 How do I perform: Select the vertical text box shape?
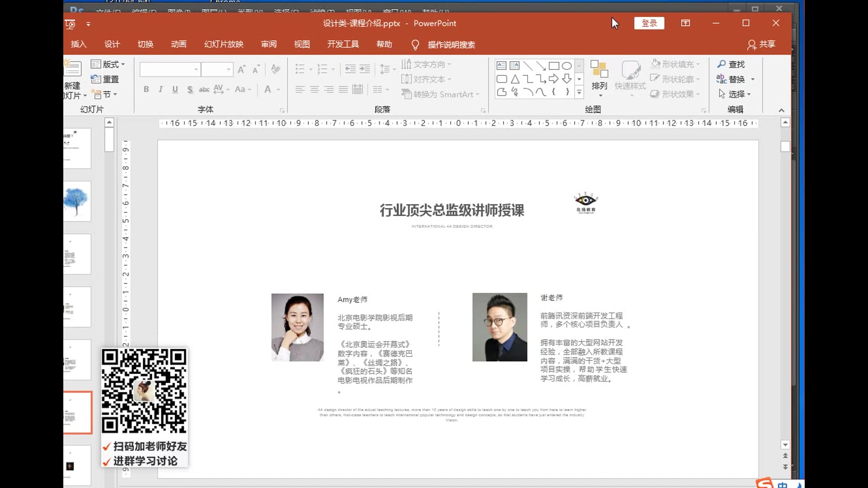click(x=514, y=66)
